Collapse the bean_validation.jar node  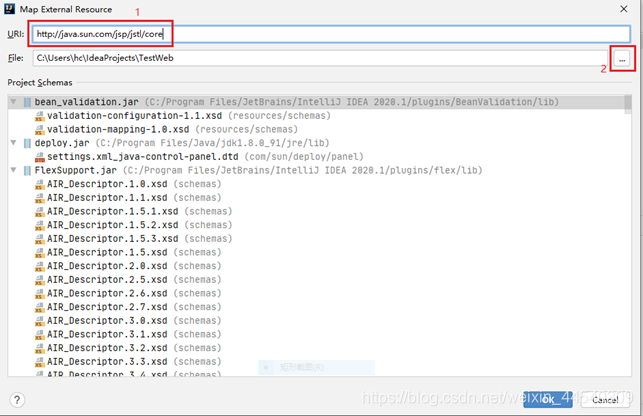coord(14,102)
